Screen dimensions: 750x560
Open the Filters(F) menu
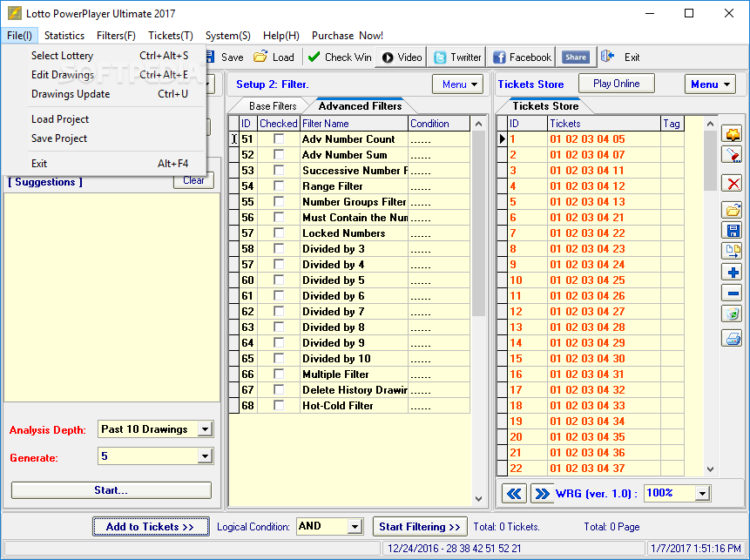click(116, 36)
